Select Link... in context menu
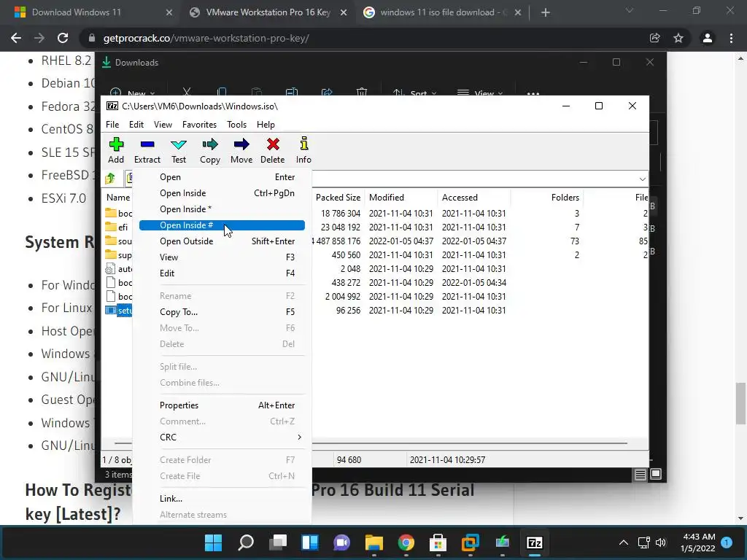The width and height of the screenshot is (747, 560). (x=222, y=499)
